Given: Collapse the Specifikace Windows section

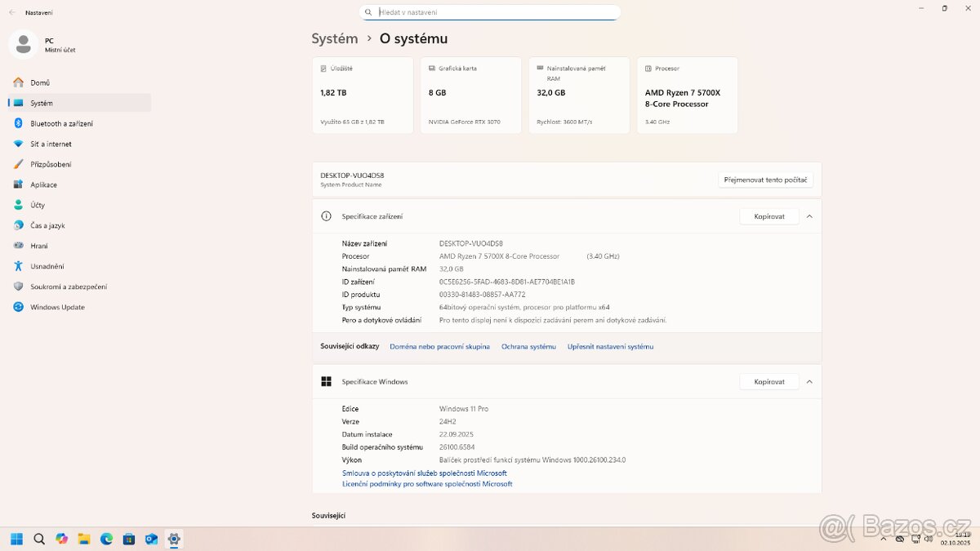Looking at the screenshot, I should coord(808,381).
